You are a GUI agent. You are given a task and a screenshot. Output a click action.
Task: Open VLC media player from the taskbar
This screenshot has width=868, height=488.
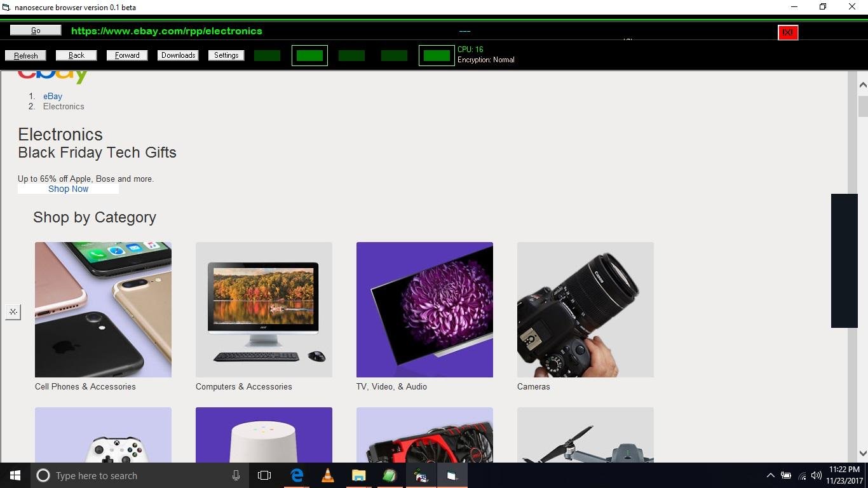pyautogui.click(x=327, y=475)
